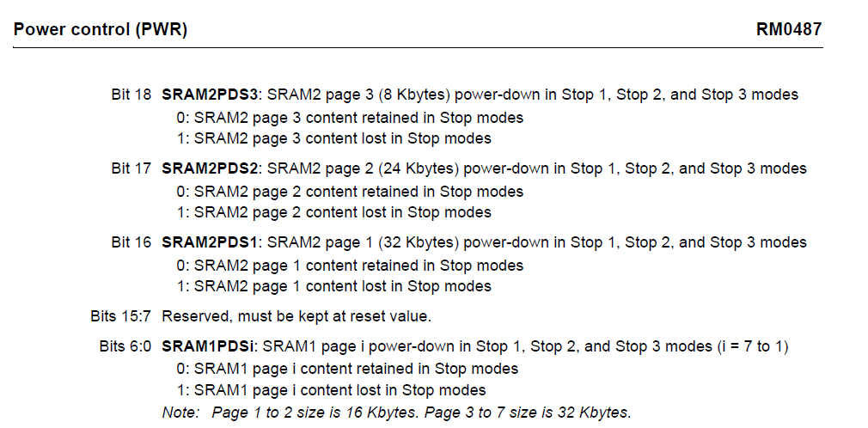Click the RM0487 document reference number
Viewport: 868px width, 428px height.
pos(788,30)
